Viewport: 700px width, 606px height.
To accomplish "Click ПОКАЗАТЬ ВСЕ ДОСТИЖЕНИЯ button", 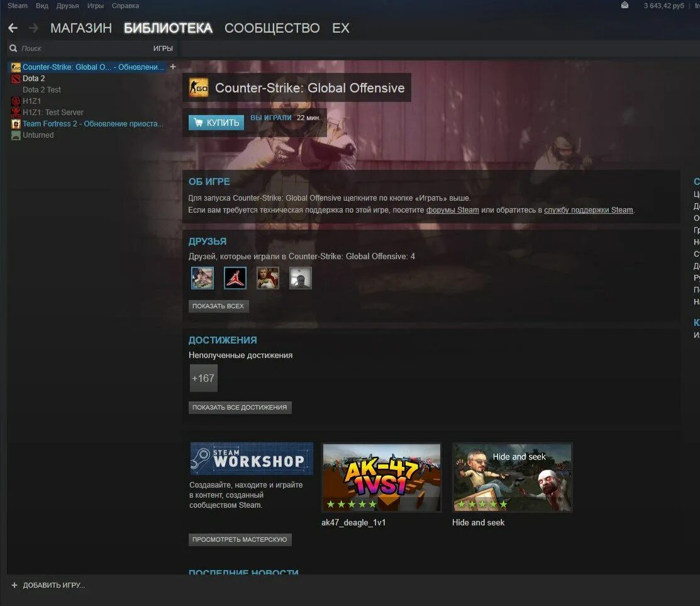I will [240, 407].
